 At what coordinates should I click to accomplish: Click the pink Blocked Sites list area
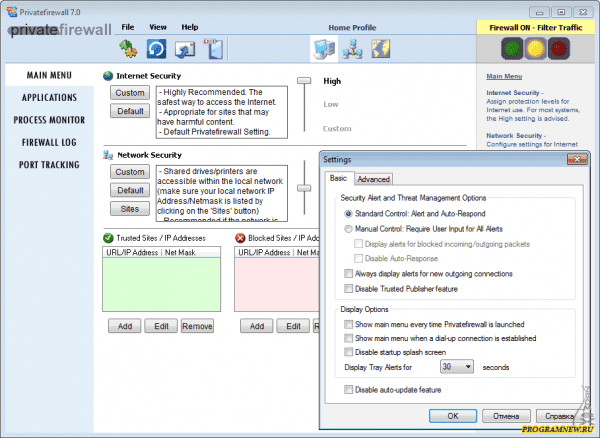pyautogui.click(x=277, y=285)
